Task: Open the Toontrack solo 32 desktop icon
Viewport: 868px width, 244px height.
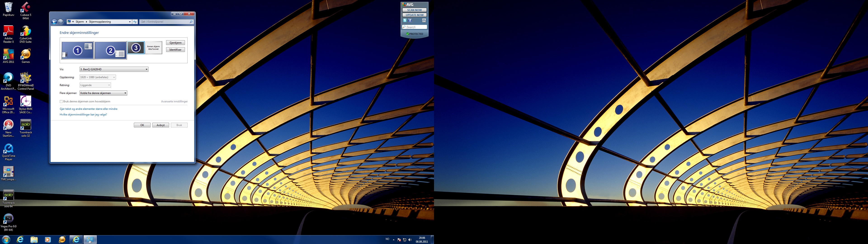Action: 26,128
